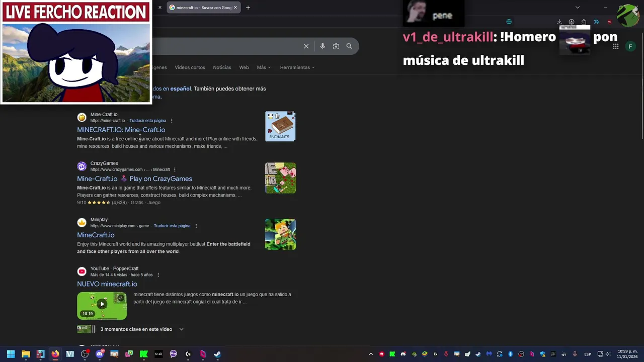Open the MineCraft Miniplay result link
The height and width of the screenshot is (362, 644).
point(96,235)
